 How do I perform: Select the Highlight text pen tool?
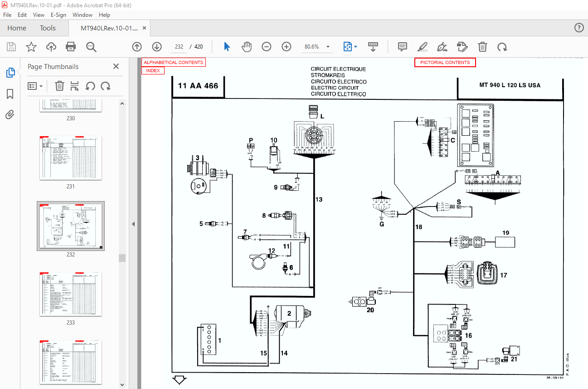(x=422, y=47)
